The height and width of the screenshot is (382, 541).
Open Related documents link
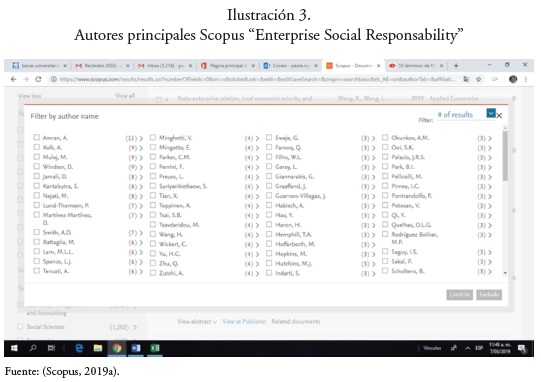[x=296, y=321]
